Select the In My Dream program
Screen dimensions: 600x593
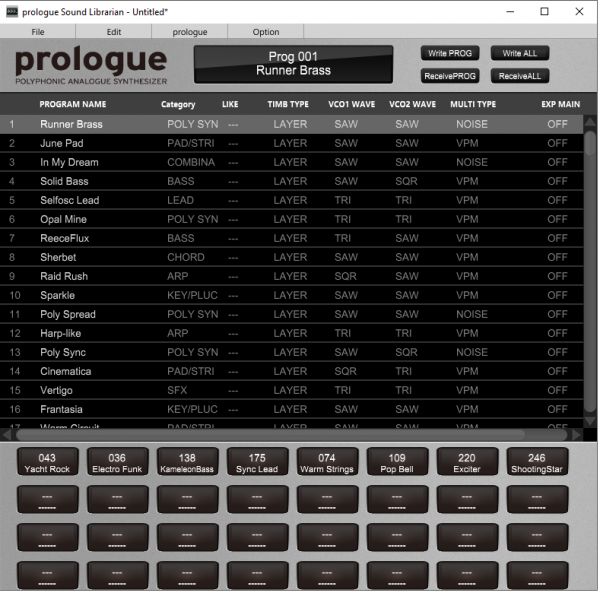coord(292,162)
